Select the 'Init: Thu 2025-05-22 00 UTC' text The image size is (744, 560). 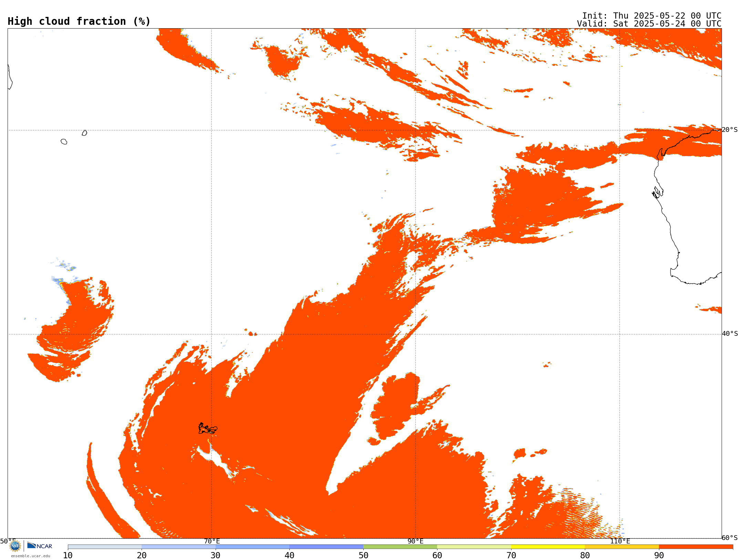(652, 15)
